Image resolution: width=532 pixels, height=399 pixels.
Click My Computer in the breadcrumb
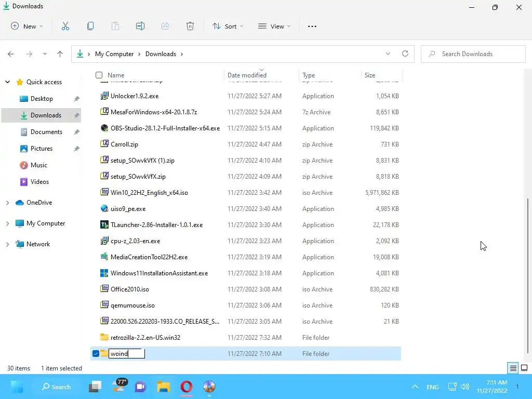[x=114, y=54]
